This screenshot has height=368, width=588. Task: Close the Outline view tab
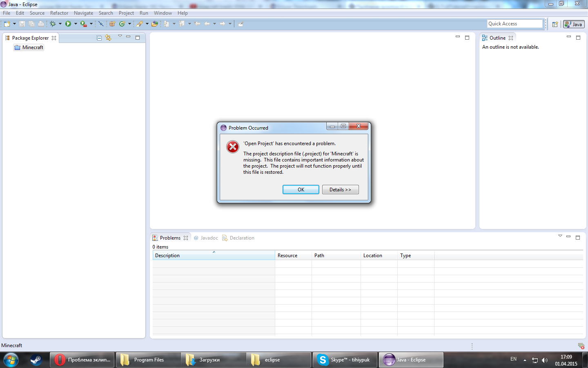pyautogui.click(x=511, y=38)
